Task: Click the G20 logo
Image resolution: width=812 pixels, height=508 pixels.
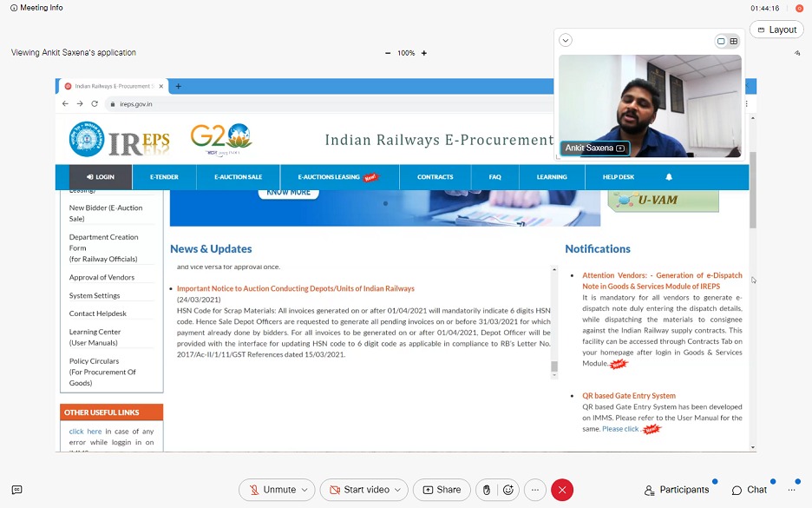Action: point(221,140)
